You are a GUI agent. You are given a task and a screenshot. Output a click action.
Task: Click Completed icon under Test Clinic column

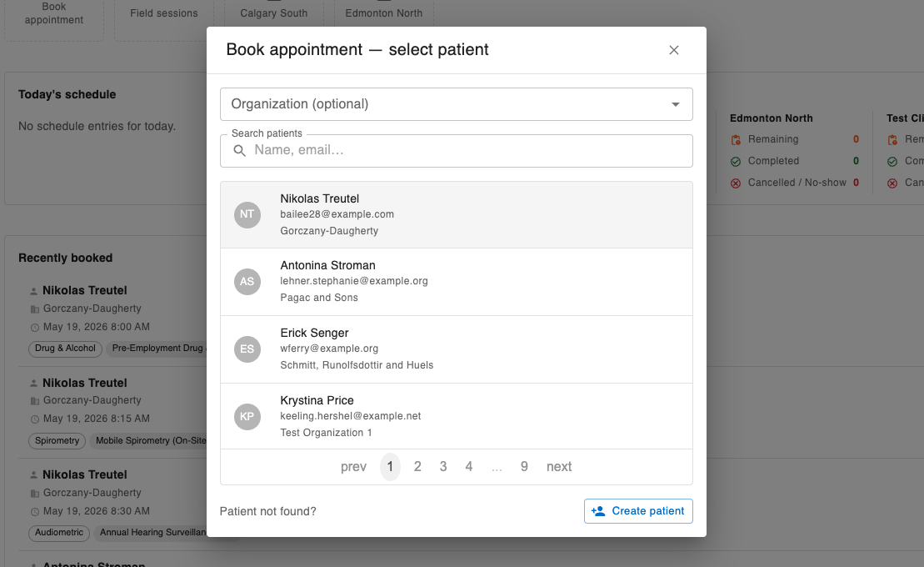point(892,162)
